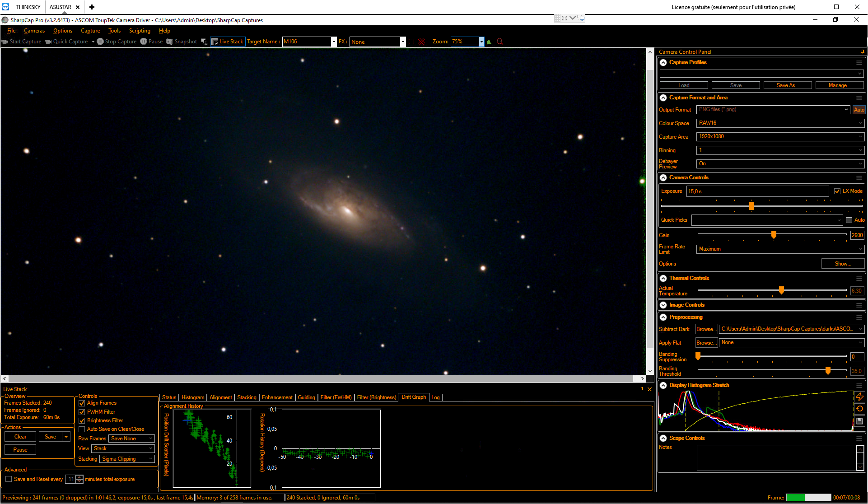Open the Target Name dropdown

(x=334, y=42)
